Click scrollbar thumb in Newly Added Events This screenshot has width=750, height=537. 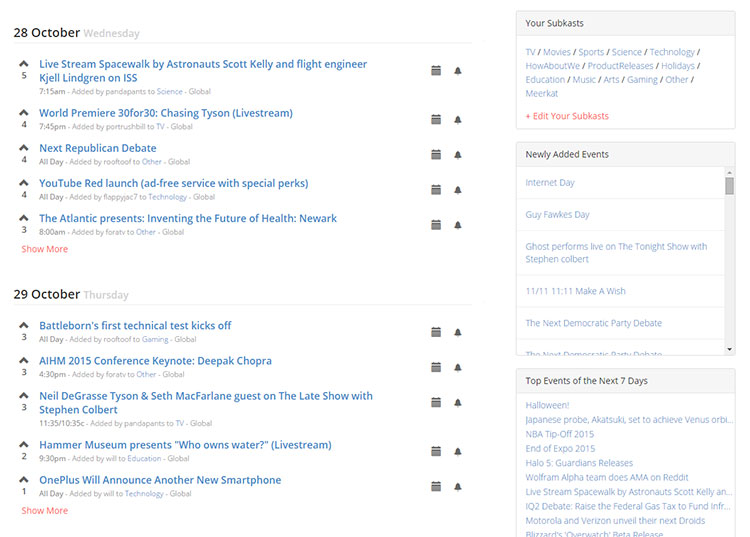click(x=729, y=186)
